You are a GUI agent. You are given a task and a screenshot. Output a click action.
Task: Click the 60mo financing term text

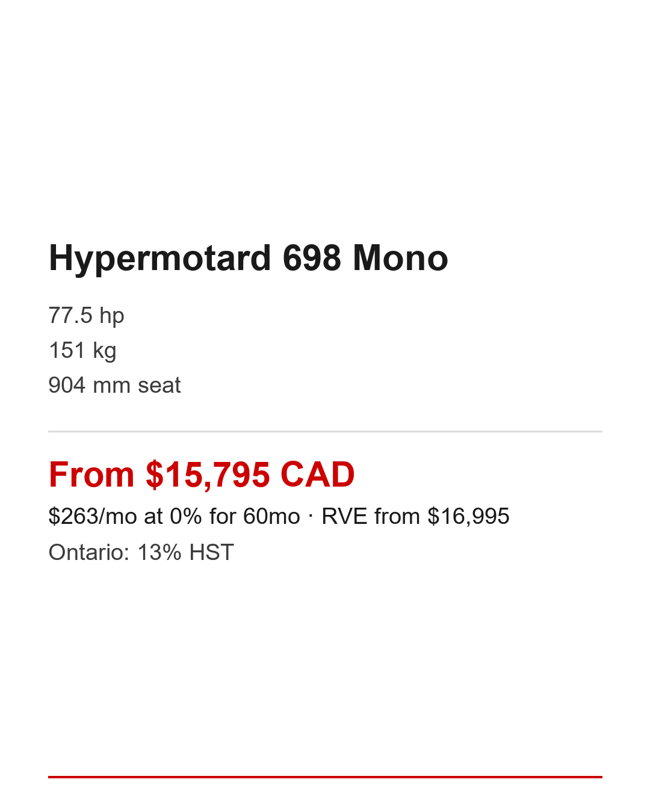[271, 517]
